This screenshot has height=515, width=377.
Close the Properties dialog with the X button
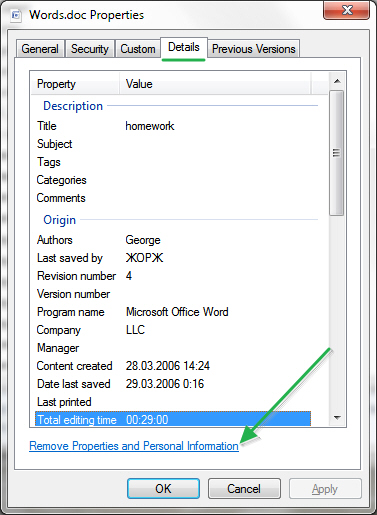tap(346, 10)
